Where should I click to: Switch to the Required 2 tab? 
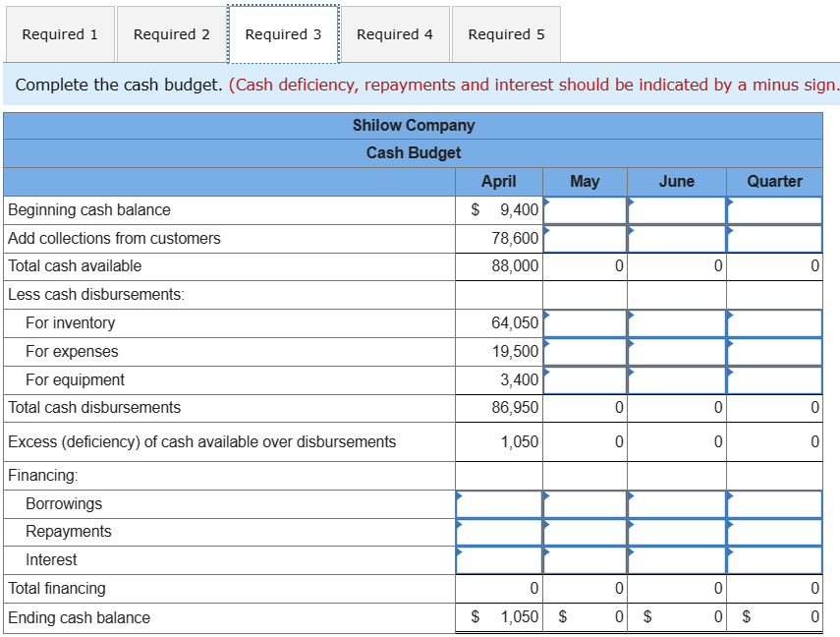point(170,33)
